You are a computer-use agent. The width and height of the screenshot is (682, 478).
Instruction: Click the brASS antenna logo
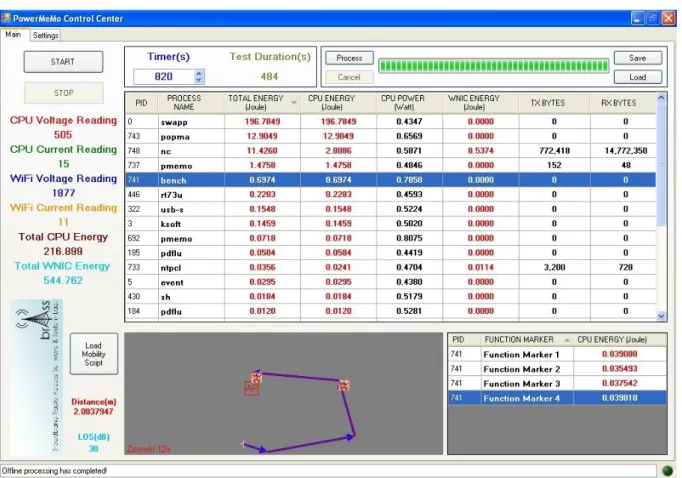point(37,377)
